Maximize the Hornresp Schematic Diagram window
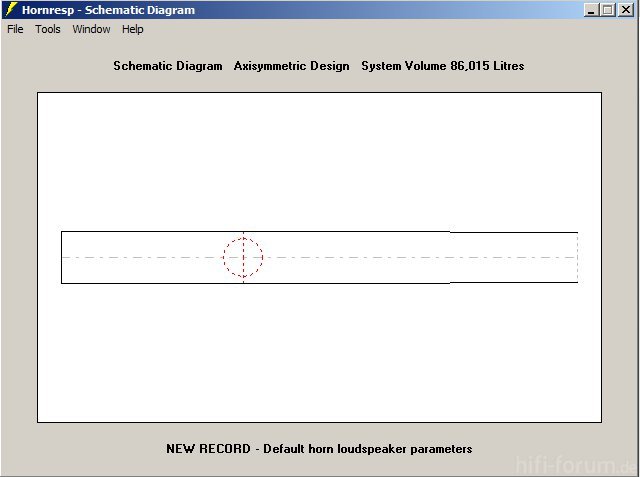Image resolution: width=640 pixels, height=477 pixels. 608,10
